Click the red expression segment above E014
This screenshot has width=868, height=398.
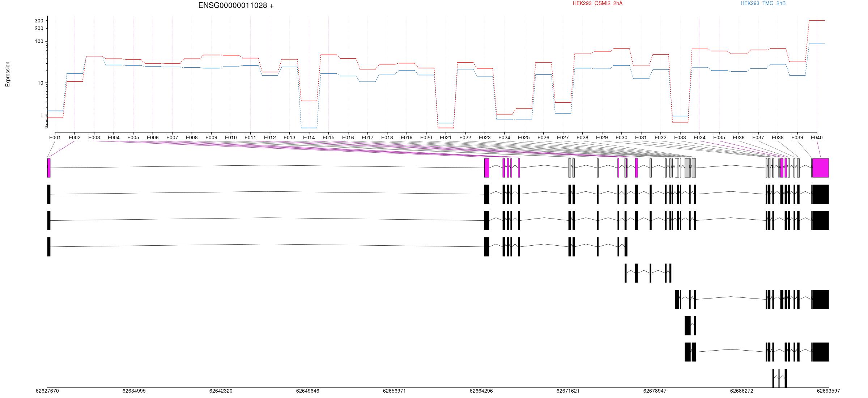coord(309,101)
